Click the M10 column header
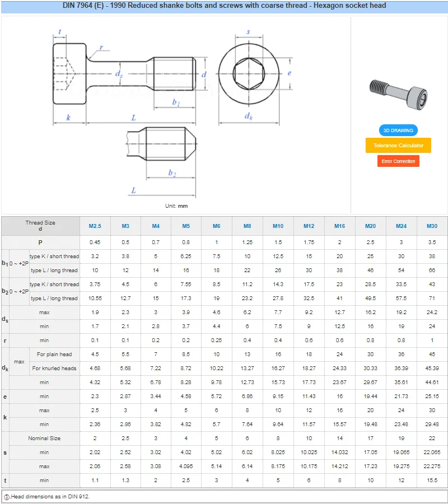The image size is (448, 504). [278, 226]
